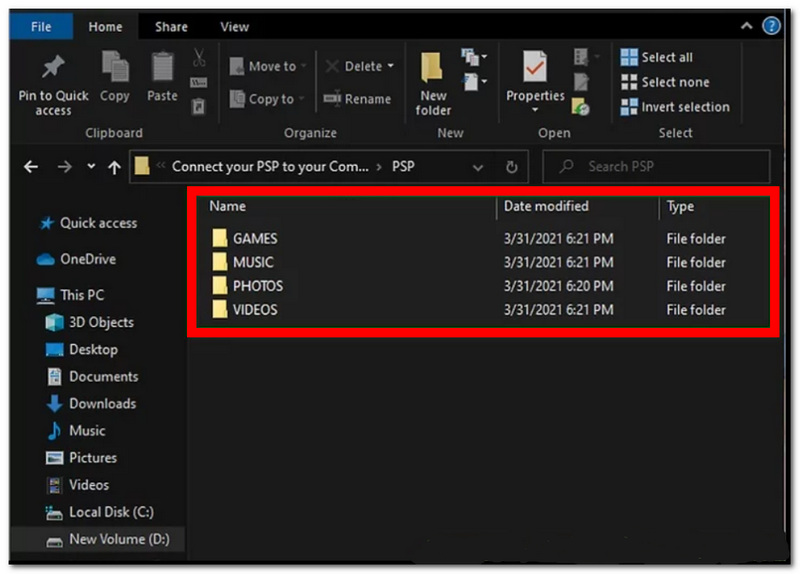The image size is (800, 574).
Task: Open the Delete dropdown arrow
Action: [390, 66]
